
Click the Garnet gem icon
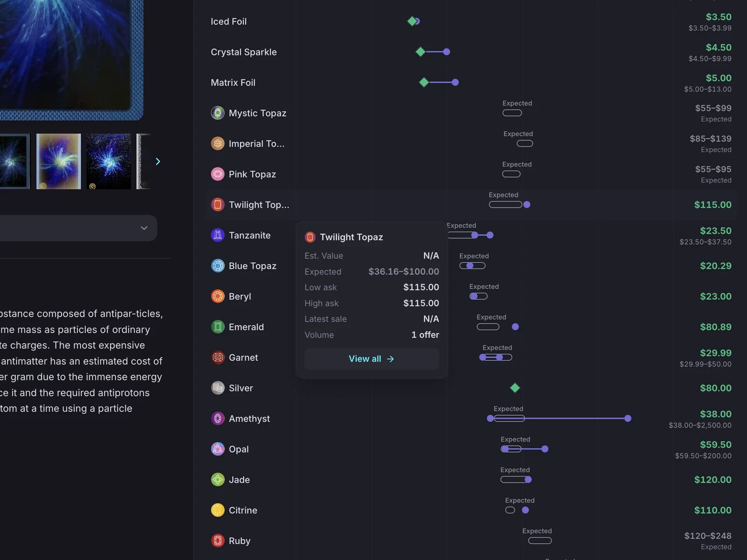pos(218,357)
